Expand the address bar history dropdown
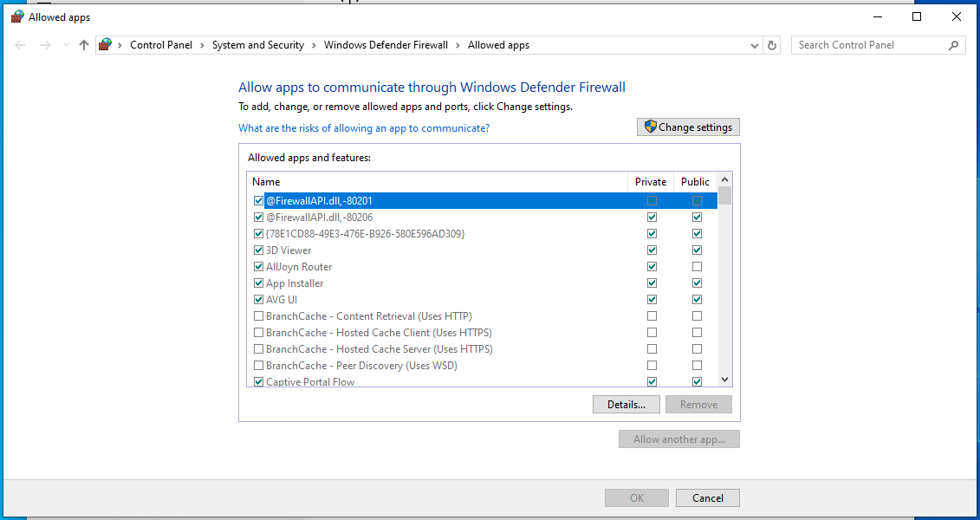980x520 pixels. (755, 45)
